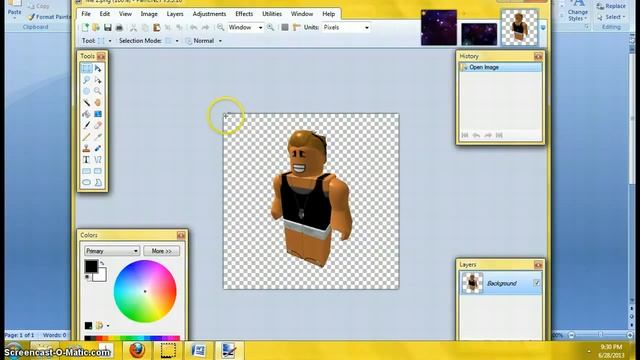The image size is (640, 360).
Task: Click the secondary white color swatch
Action: (101, 276)
